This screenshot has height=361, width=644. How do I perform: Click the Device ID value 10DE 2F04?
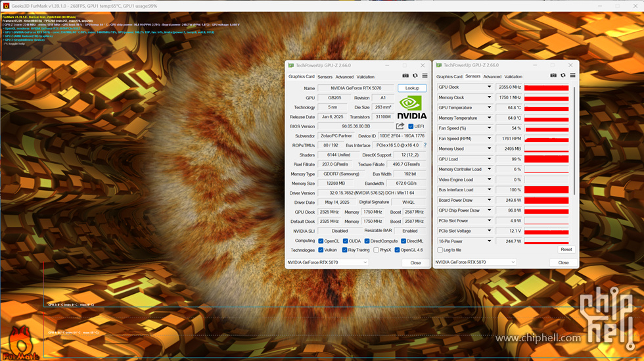pyautogui.click(x=402, y=135)
